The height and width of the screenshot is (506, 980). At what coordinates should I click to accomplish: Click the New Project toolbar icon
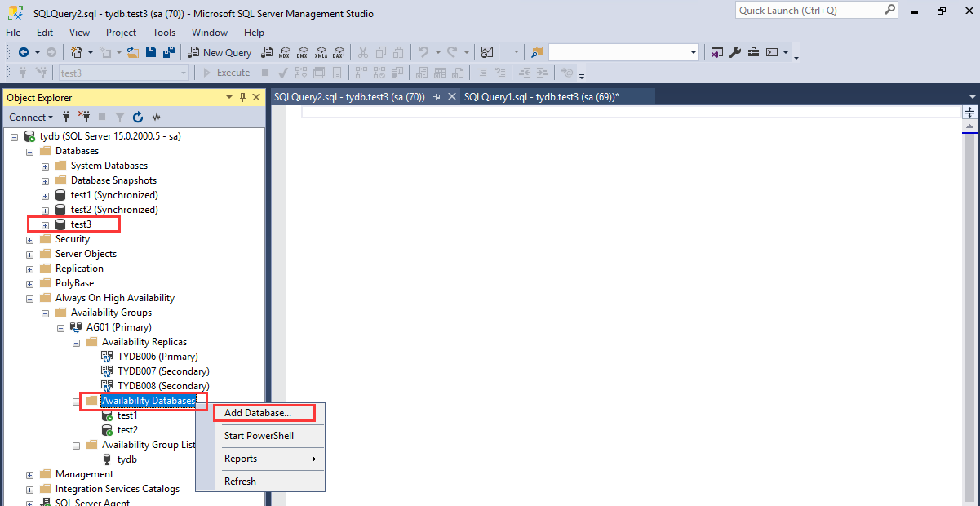[x=76, y=52]
